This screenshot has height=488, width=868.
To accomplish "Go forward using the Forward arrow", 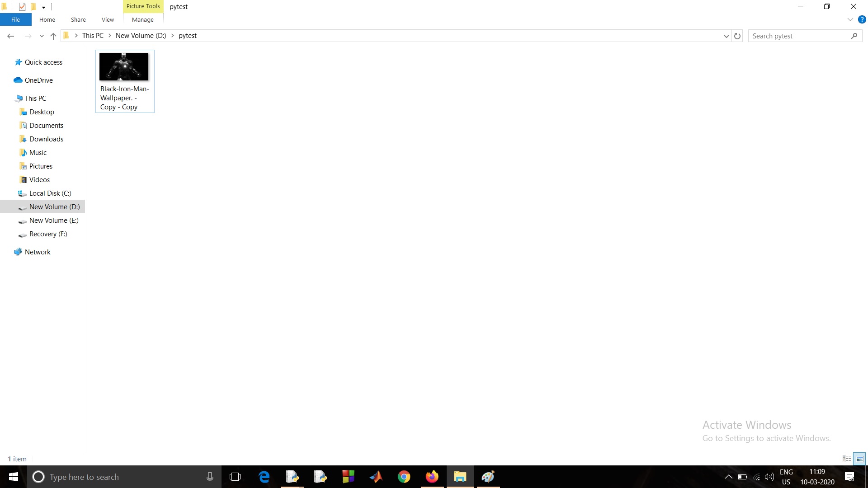I will click(x=28, y=36).
